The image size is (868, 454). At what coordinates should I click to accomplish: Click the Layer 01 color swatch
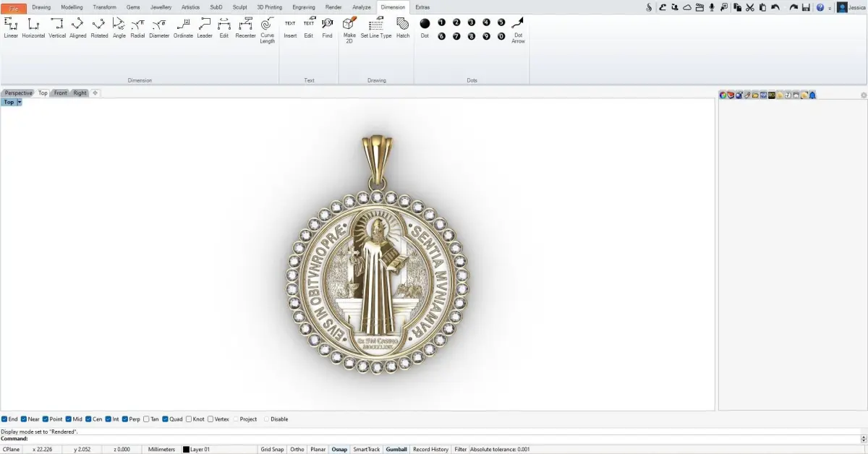point(186,450)
